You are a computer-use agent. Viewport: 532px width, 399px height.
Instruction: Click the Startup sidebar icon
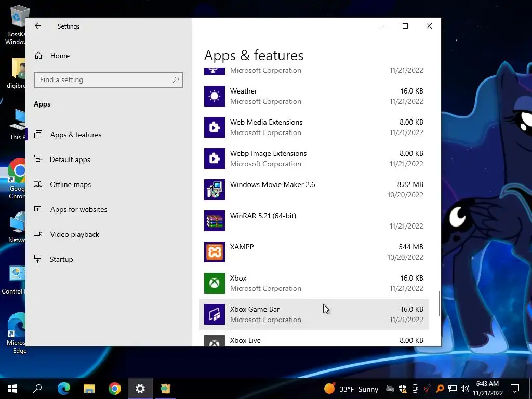(37, 259)
